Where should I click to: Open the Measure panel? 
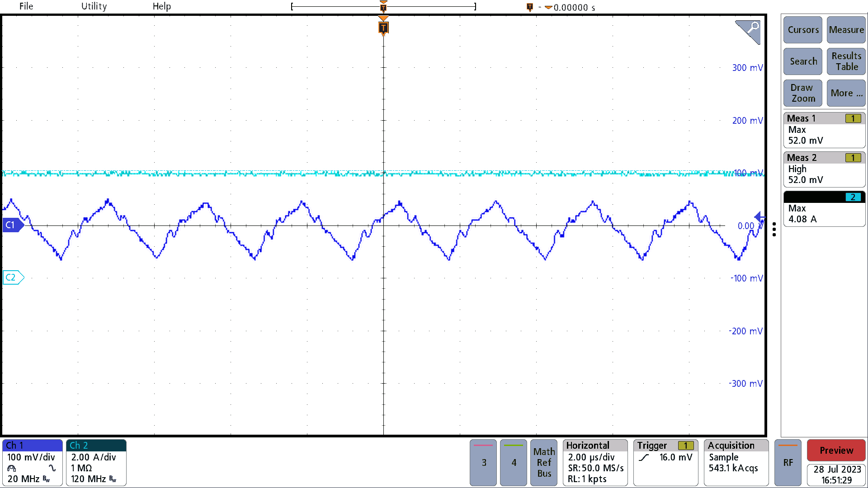click(x=846, y=30)
